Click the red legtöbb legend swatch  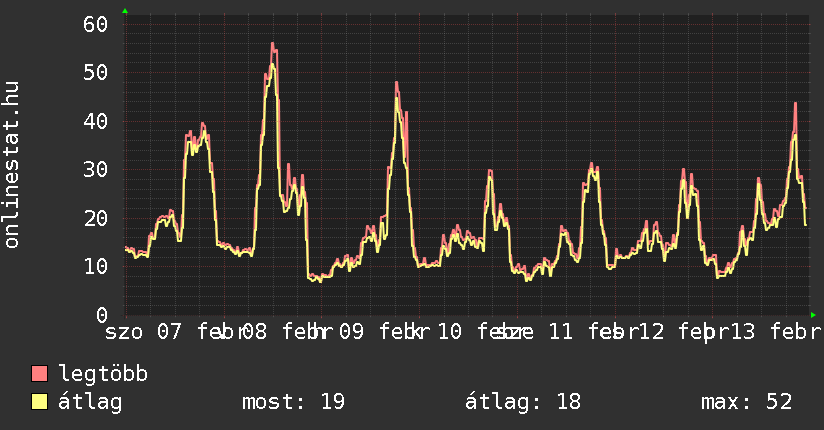coord(40,374)
